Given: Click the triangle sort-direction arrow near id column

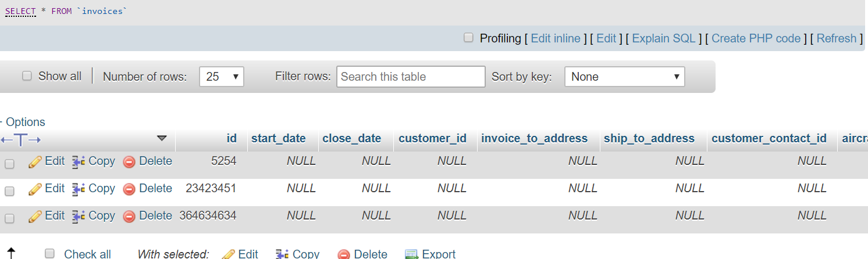Looking at the screenshot, I should click(x=162, y=138).
